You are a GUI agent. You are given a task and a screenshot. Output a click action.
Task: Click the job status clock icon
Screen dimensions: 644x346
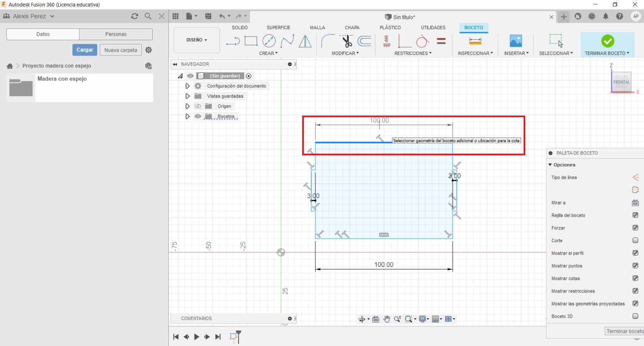coord(592,16)
